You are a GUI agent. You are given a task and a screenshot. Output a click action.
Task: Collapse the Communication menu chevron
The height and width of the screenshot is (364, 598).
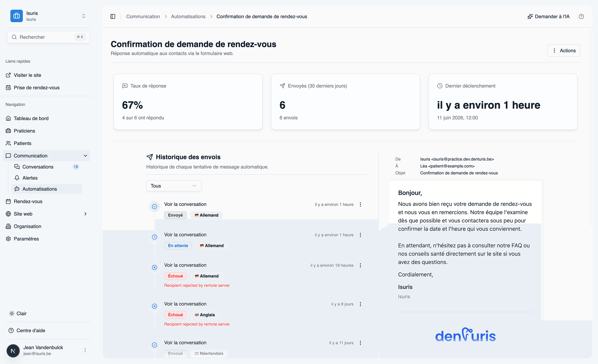[x=85, y=156]
